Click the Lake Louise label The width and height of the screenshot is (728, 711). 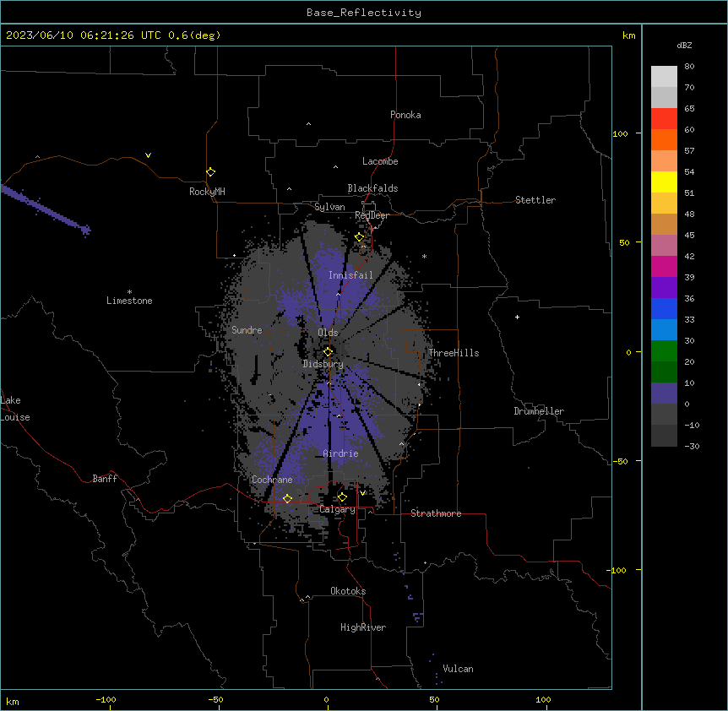15,409
